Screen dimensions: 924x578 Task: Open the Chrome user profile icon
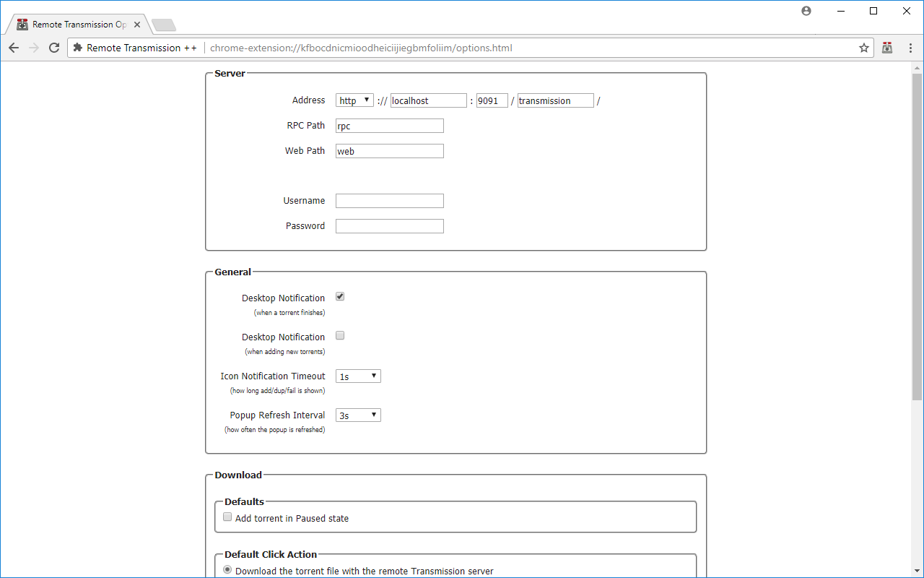pos(806,11)
